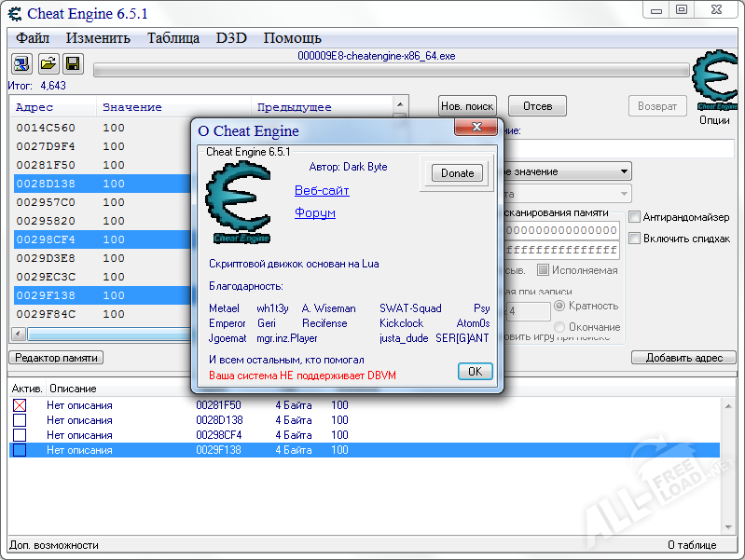This screenshot has width=745, height=560.
Task: Click the scan progress bar
Action: pyautogui.click(x=392, y=70)
